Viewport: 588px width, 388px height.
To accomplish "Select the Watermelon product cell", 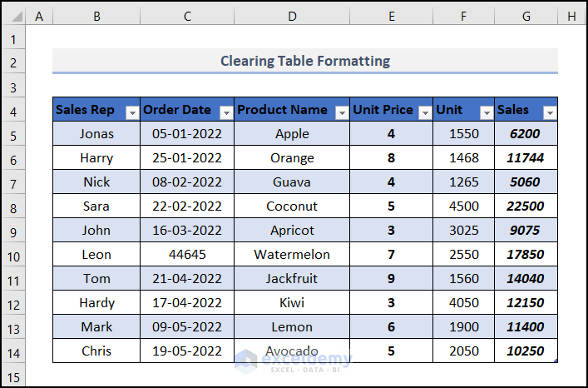I will click(x=292, y=255).
